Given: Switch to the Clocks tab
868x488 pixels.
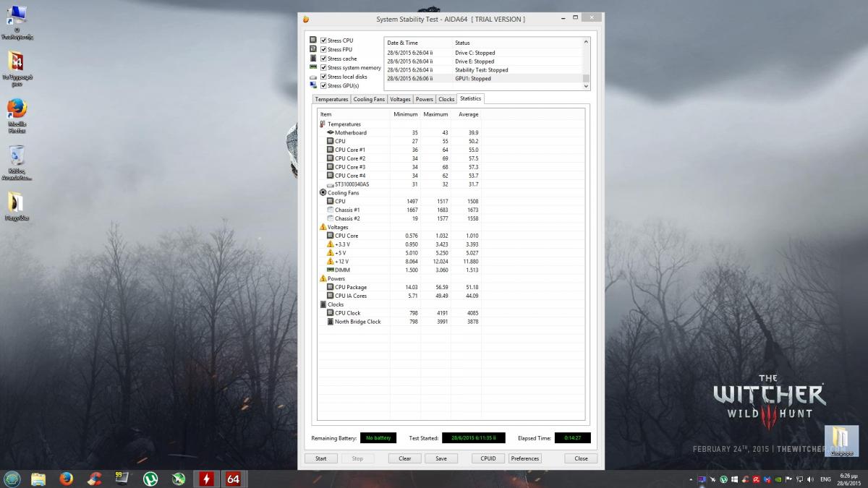Looking at the screenshot, I should 446,99.
